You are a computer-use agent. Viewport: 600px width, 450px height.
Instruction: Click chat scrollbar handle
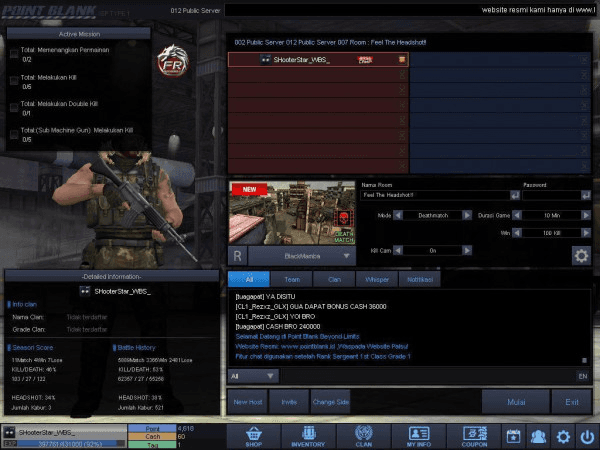(584, 360)
